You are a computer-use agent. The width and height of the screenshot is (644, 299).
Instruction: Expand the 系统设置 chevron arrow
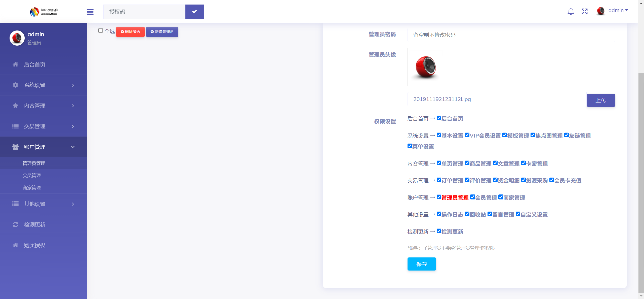click(73, 85)
